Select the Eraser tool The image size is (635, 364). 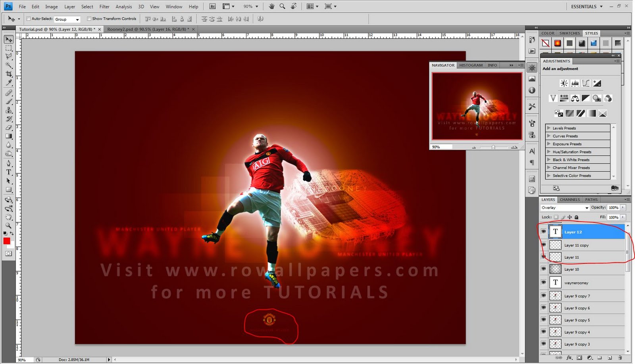(9, 128)
